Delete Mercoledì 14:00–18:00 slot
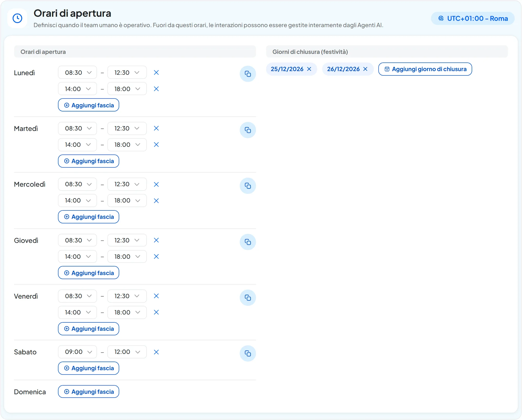The image size is (522, 420). [x=156, y=201]
